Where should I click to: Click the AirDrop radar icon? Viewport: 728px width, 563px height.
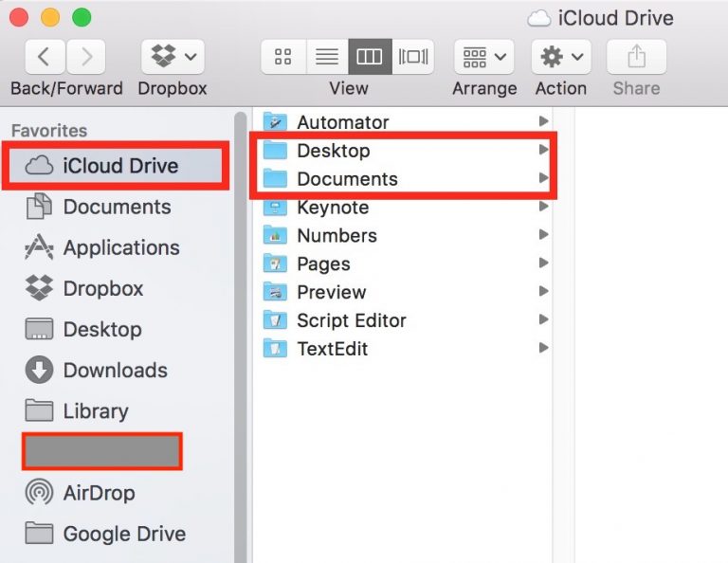tap(39, 492)
